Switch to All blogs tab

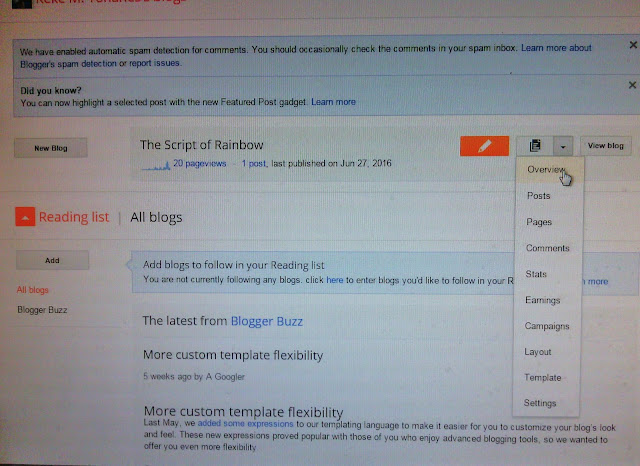[x=156, y=217]
